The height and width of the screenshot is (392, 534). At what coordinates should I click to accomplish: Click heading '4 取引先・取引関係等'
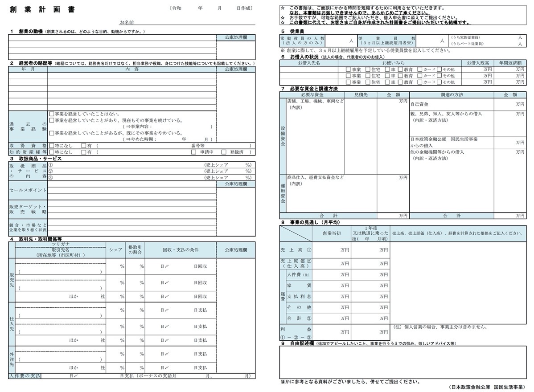click(x=36, y=239)
